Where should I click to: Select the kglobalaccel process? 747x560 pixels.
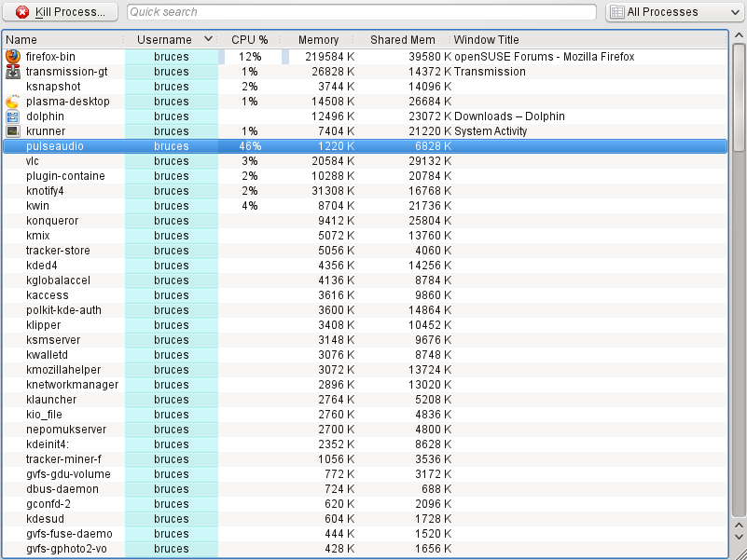click(58, 280)
